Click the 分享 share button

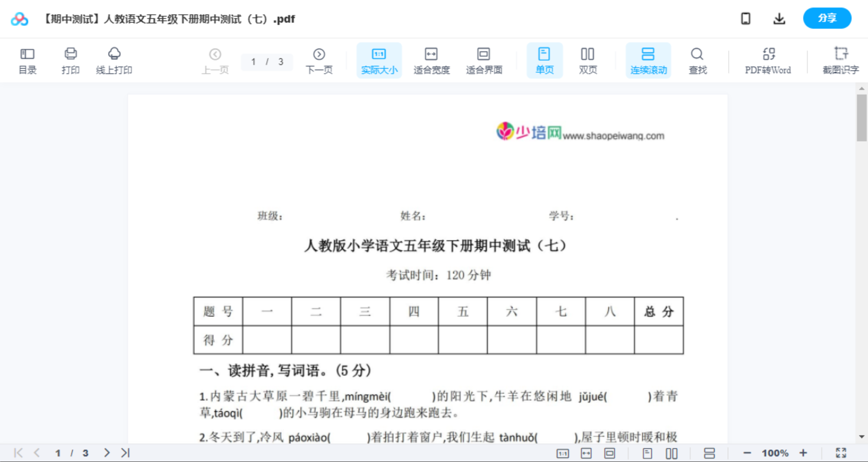[x=827, y=18]
